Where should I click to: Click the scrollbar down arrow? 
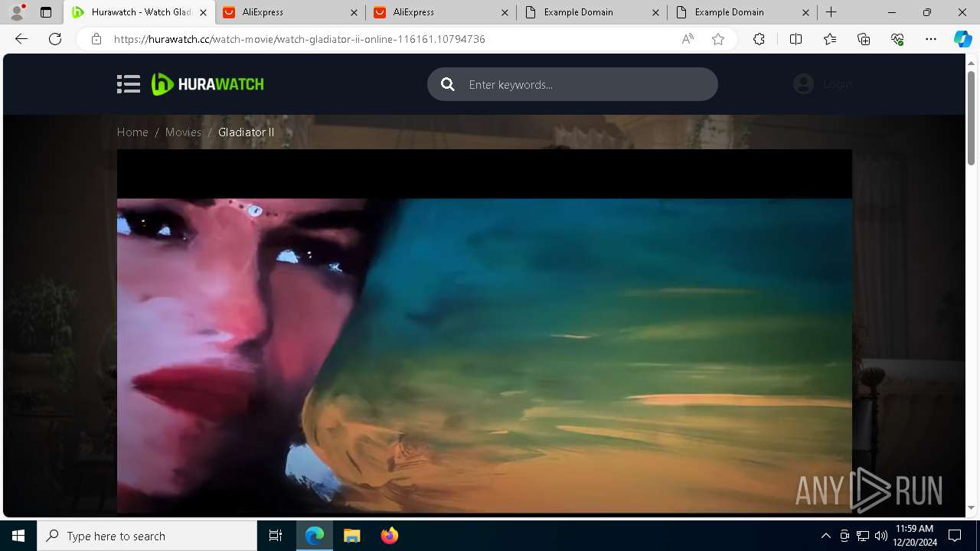[x=971, y=507]
